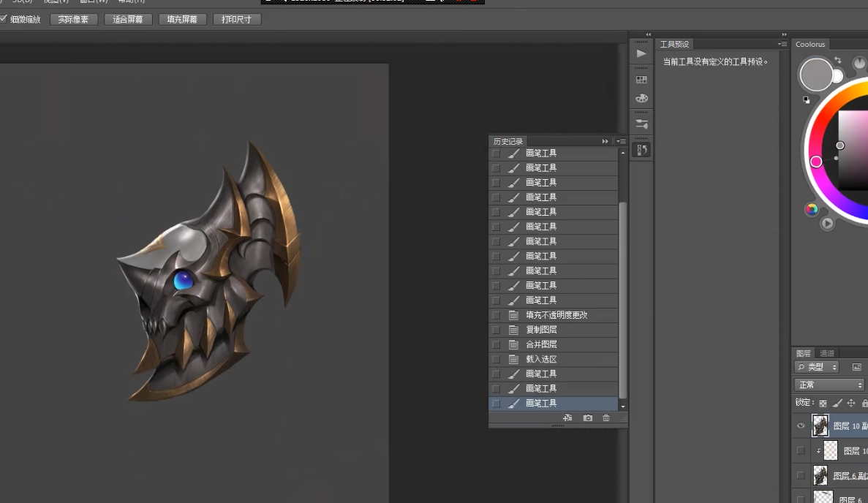Open the Brush Presets icon in the dock

pos(641,124)
